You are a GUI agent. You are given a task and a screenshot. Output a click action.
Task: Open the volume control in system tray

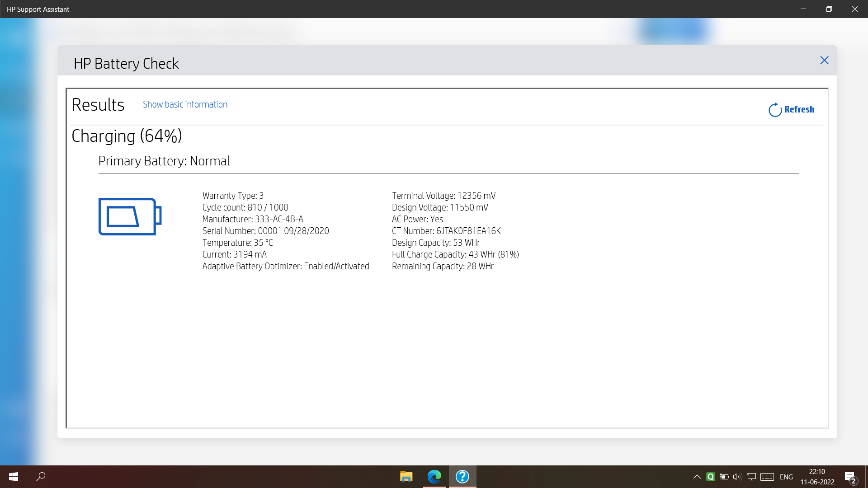coord(737,476)
